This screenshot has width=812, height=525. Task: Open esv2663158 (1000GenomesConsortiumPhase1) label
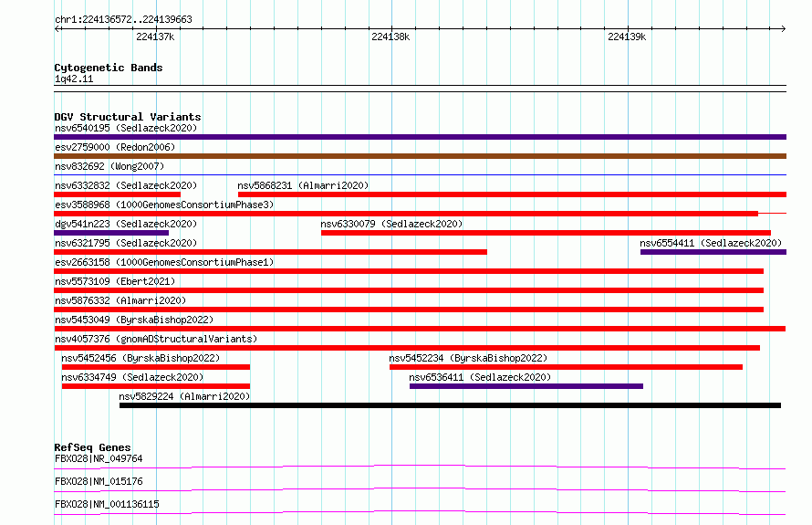(x=164, y=262)
